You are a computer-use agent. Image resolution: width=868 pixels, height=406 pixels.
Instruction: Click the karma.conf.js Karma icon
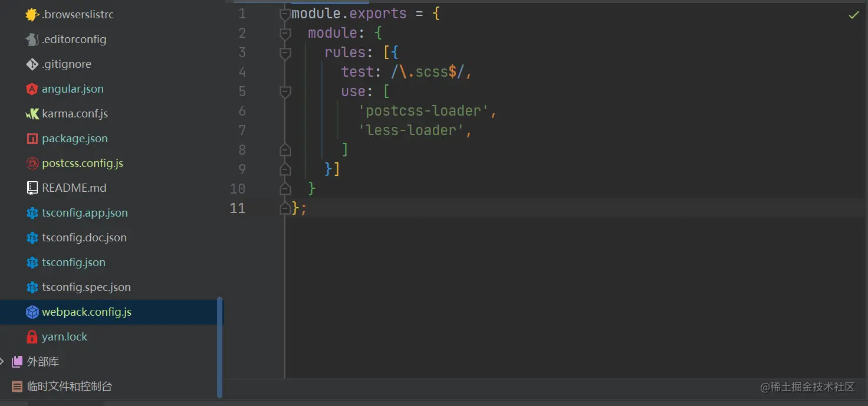[x=32, y=114]
